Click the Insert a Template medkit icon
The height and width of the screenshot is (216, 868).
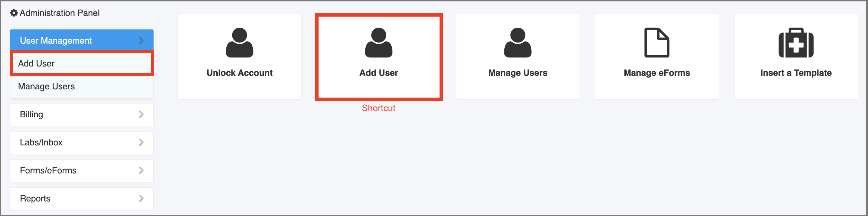(x=796, y=43)
